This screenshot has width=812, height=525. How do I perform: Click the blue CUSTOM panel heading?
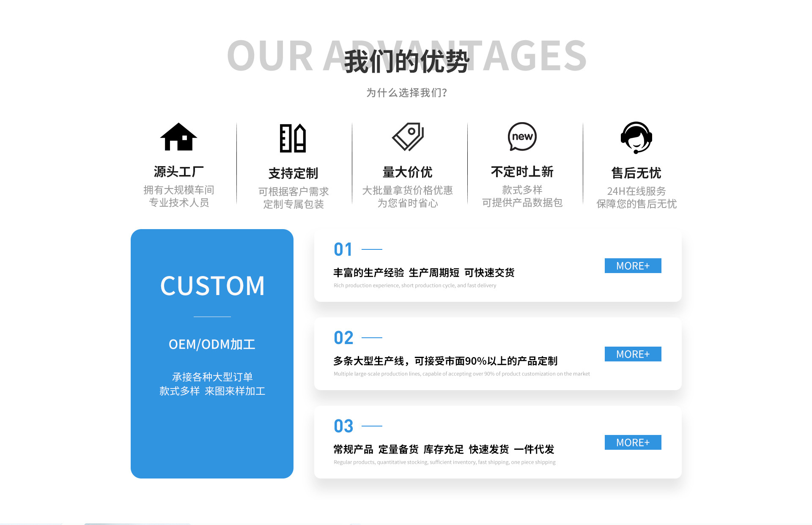point(212,286)
